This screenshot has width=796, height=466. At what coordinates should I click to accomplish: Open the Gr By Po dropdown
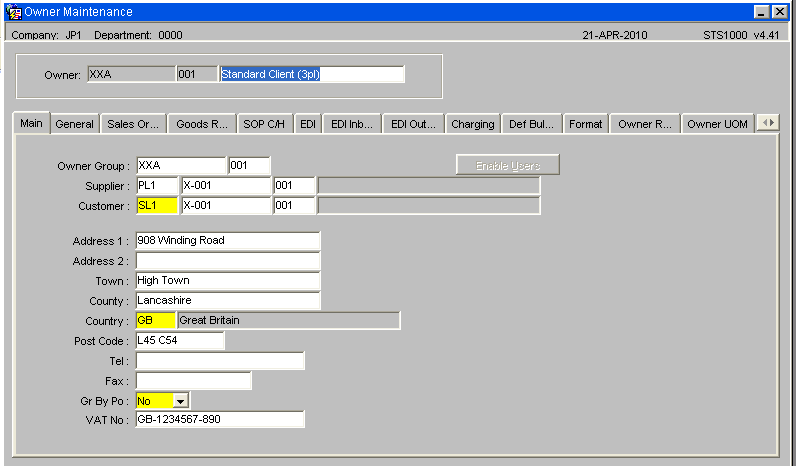click(x=181, y=401)
